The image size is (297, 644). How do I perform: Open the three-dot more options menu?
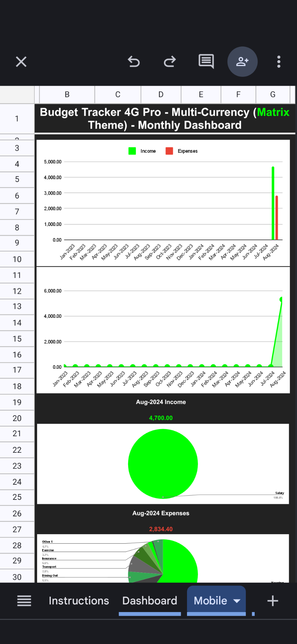point(279,62)
